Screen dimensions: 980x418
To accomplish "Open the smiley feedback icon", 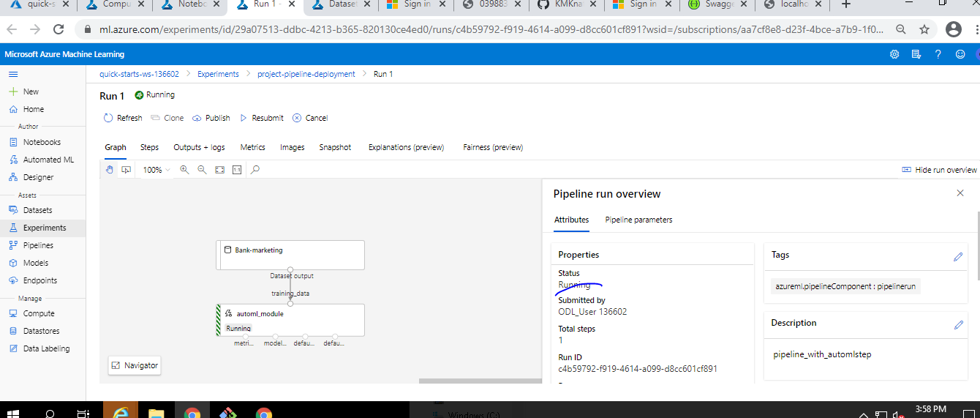I will coord(960,54).
